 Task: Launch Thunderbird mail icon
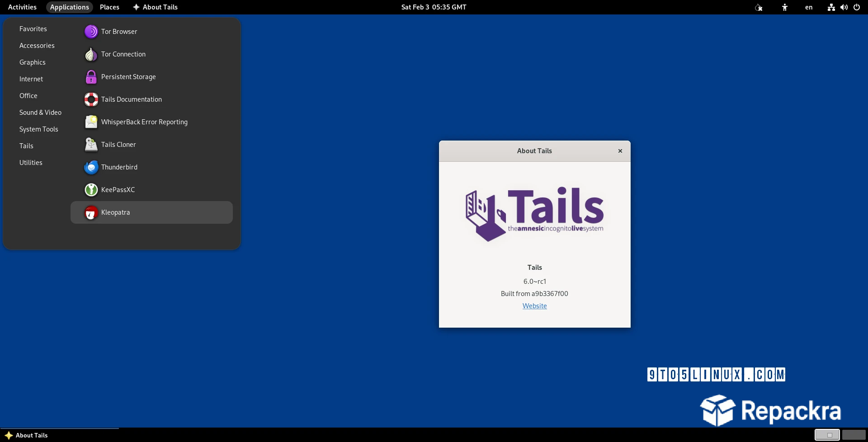click(91, 167)
